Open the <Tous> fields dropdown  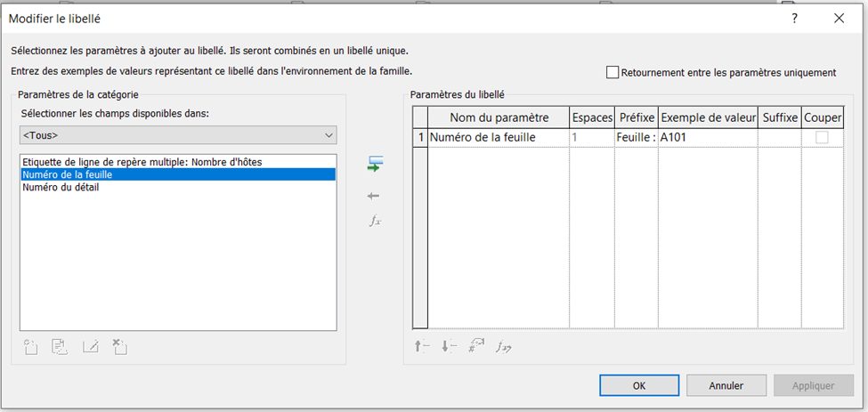coord(178,135)
